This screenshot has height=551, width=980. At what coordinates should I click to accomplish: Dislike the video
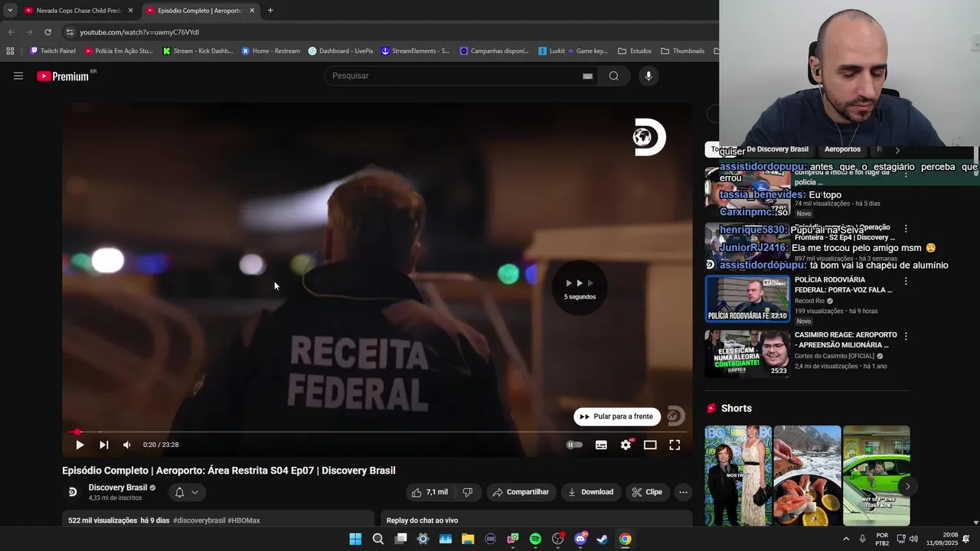tap(468, 492)
